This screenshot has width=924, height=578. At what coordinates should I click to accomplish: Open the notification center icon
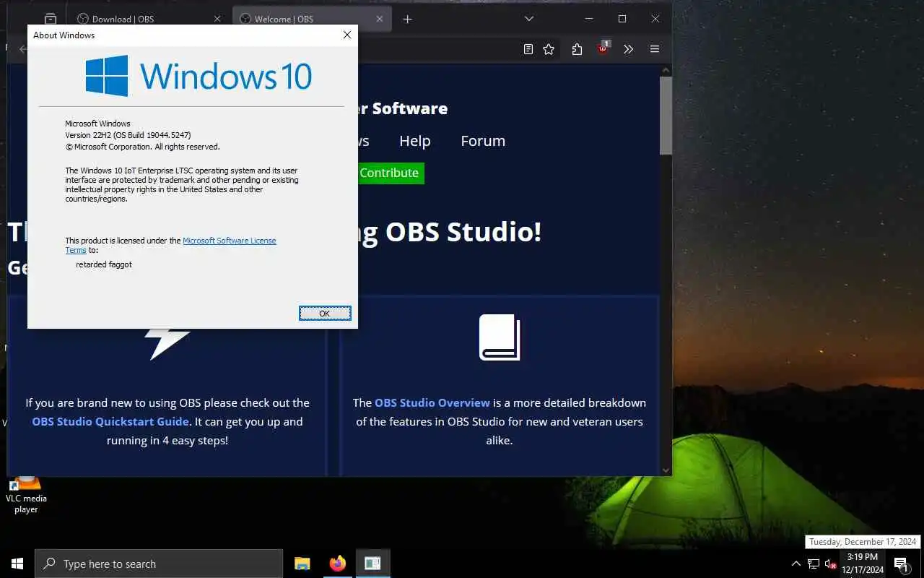pos(901,564)
